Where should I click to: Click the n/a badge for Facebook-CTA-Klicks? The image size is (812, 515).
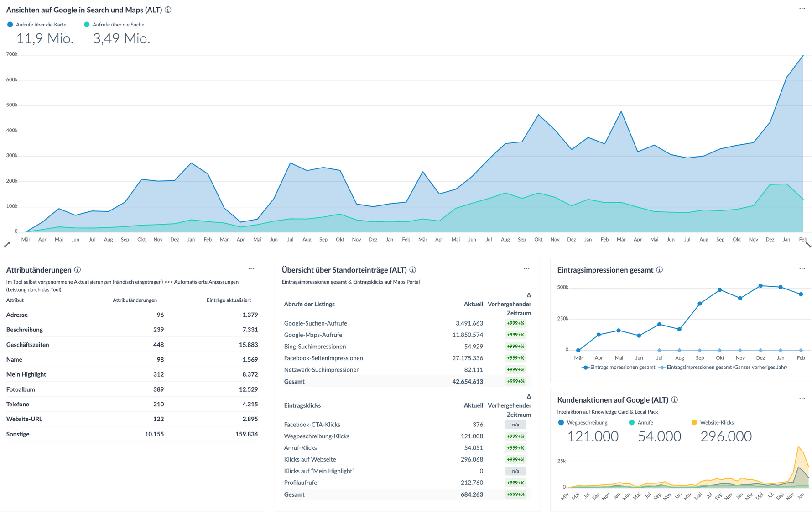coord(515,425)
